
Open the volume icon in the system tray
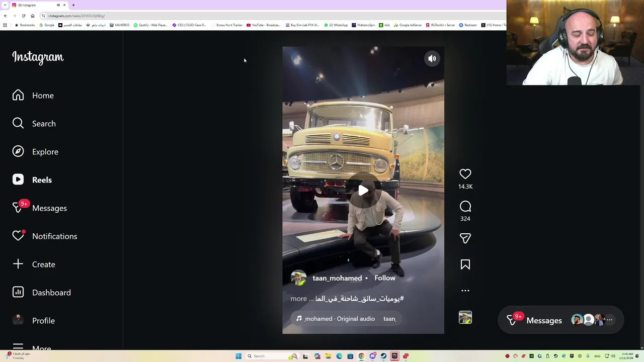[613, 356]
